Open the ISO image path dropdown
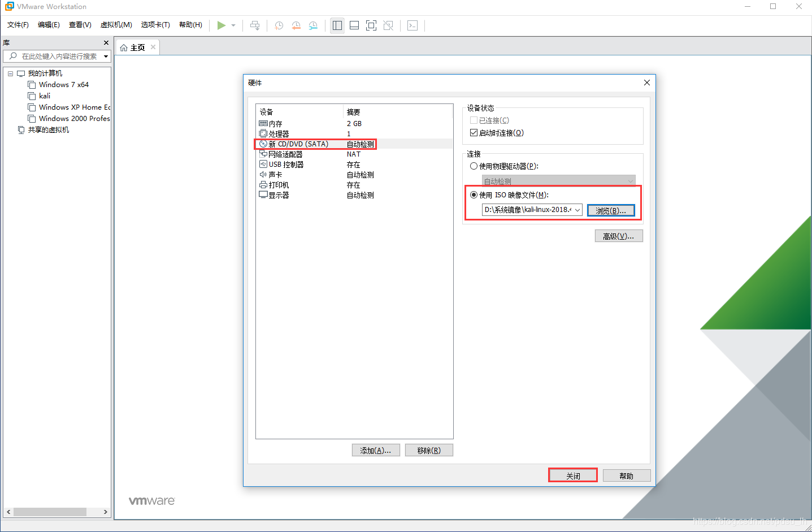Viewport: 812px width, 532px height. 577,210
